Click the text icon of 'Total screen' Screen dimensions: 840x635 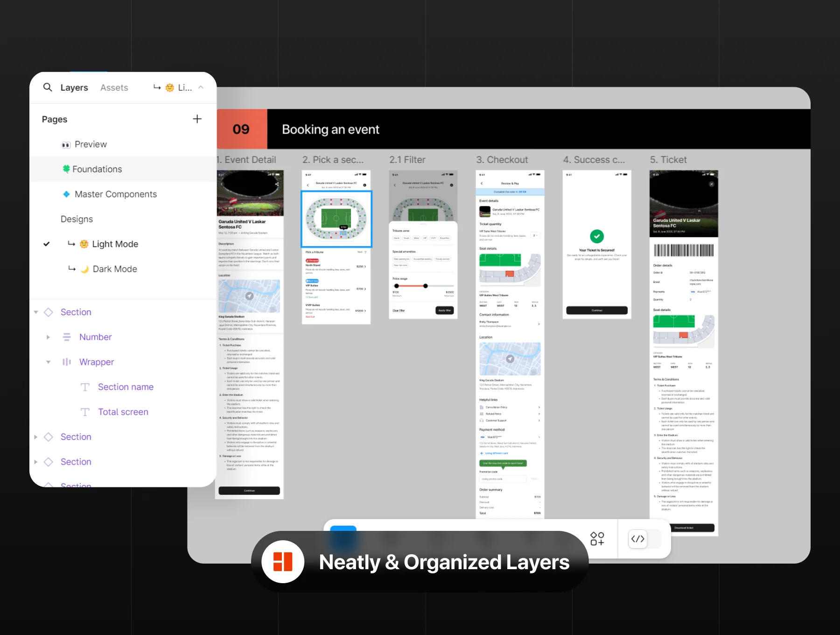[x=85, y=412]
